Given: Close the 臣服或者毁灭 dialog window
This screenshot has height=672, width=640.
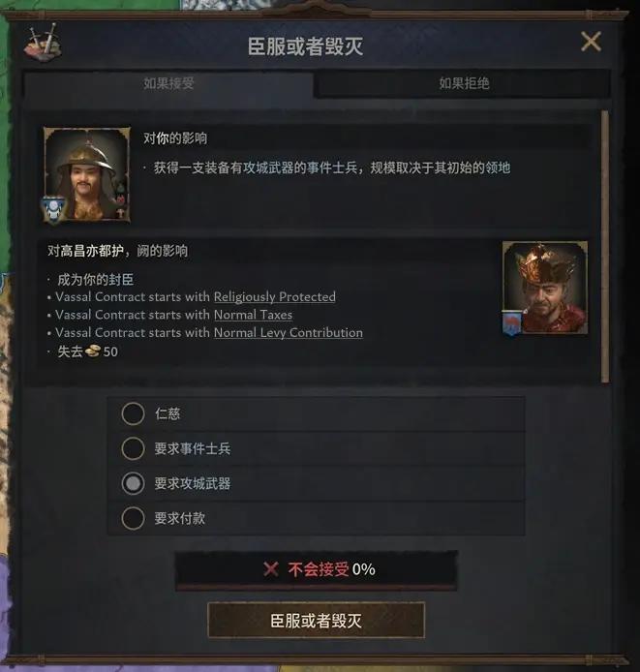Looking at the screenshot, I should point(591,42).
